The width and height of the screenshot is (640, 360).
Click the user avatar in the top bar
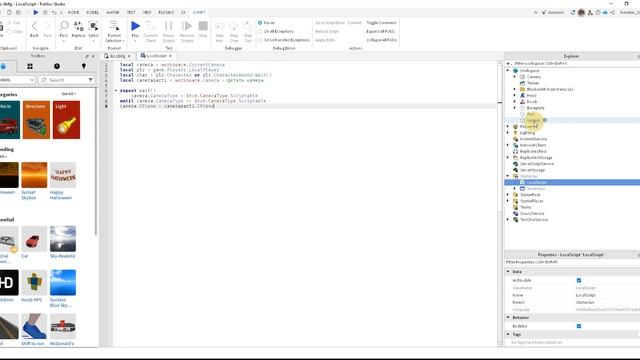(x=581, y=12)
